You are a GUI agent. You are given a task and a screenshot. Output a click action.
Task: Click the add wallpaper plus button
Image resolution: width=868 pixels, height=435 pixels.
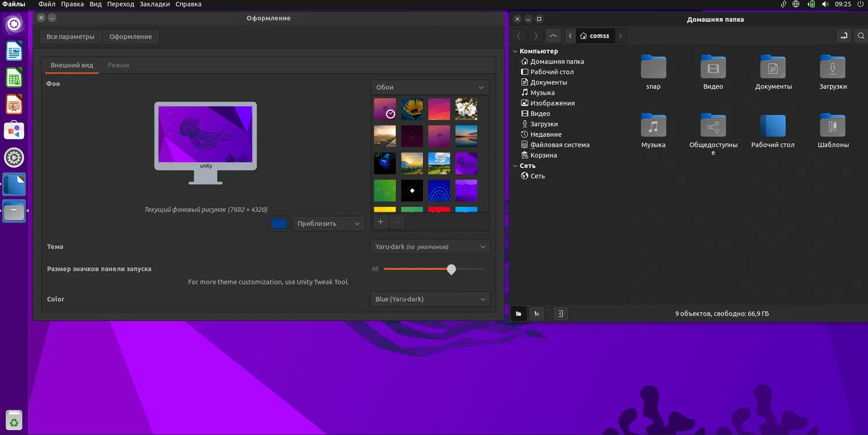(380, 222)
